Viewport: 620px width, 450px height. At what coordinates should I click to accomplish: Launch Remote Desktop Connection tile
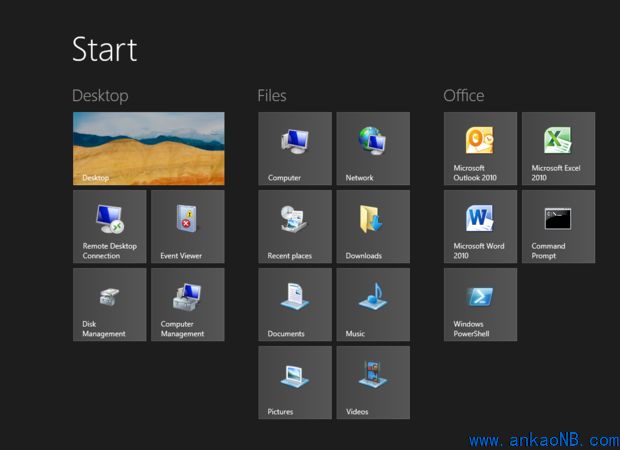(109, 226)
